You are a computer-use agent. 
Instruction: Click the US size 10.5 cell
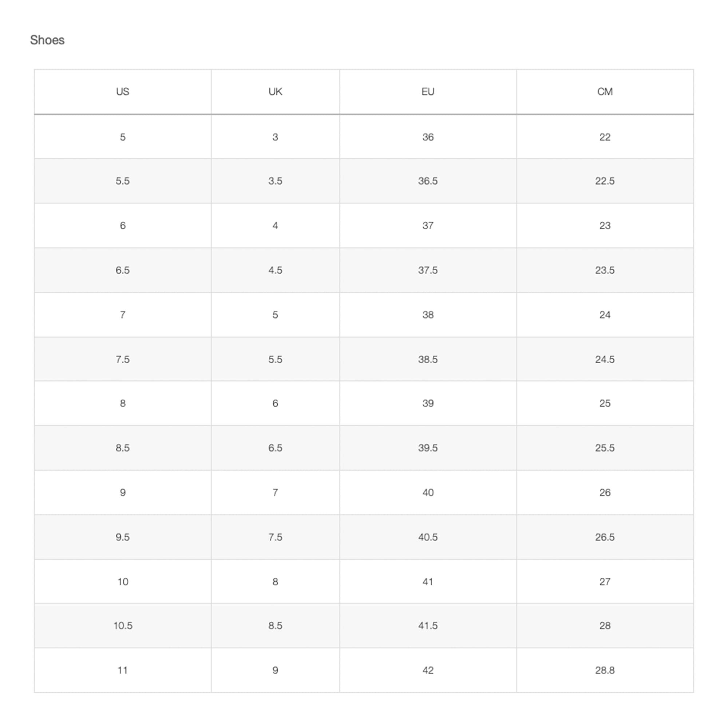click(x=123, y=625)
